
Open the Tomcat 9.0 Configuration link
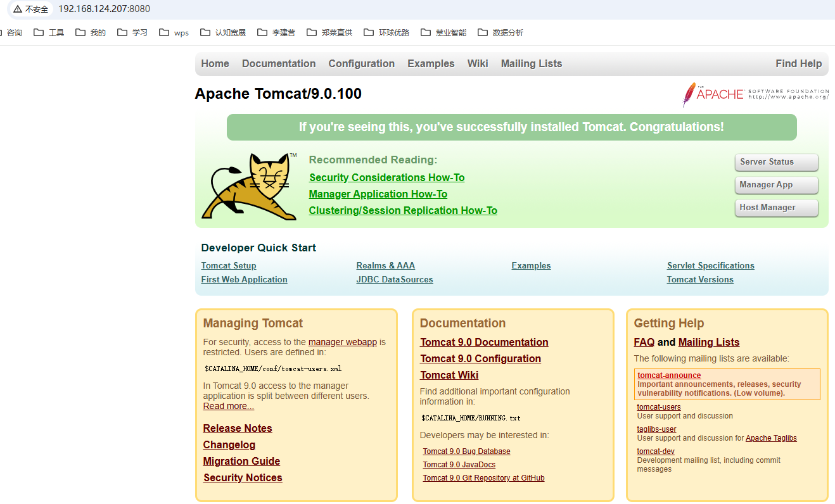(480, 358)
